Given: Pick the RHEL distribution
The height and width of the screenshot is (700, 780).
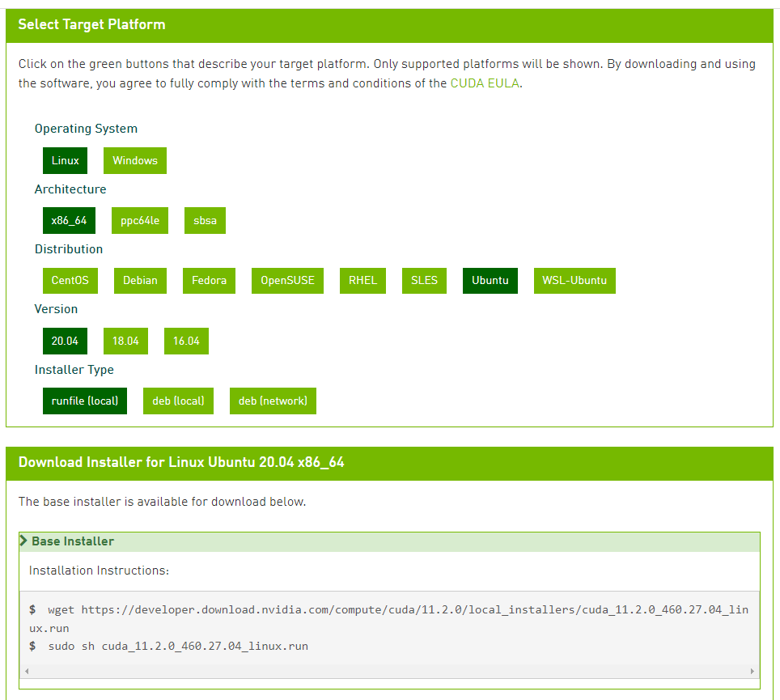Looking at the screenshot, I should point(362,281).
